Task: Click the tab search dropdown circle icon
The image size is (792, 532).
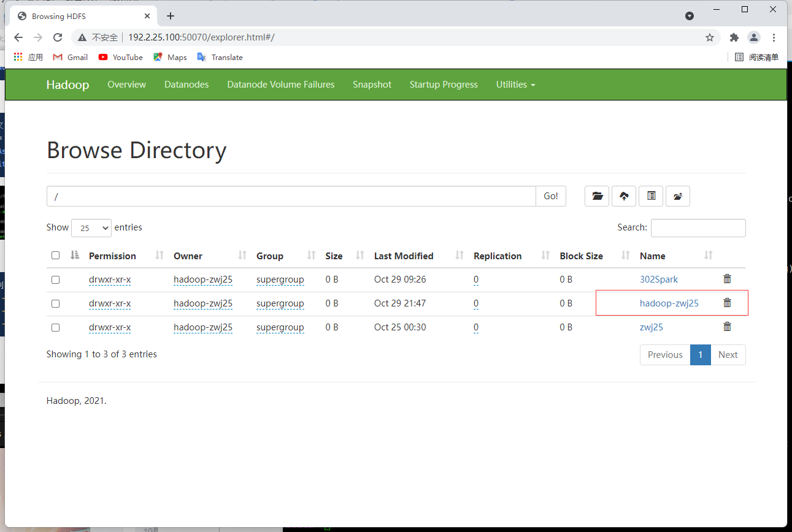Action: [690, 16]
